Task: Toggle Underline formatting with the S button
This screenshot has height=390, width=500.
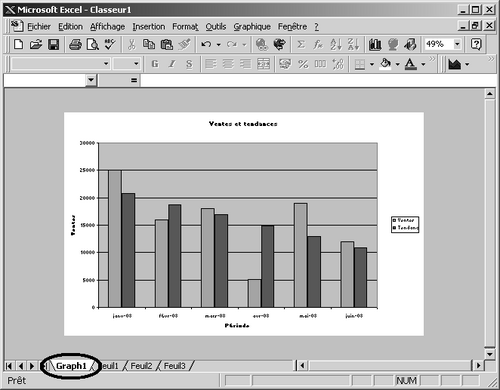Action: click(189, 64)
